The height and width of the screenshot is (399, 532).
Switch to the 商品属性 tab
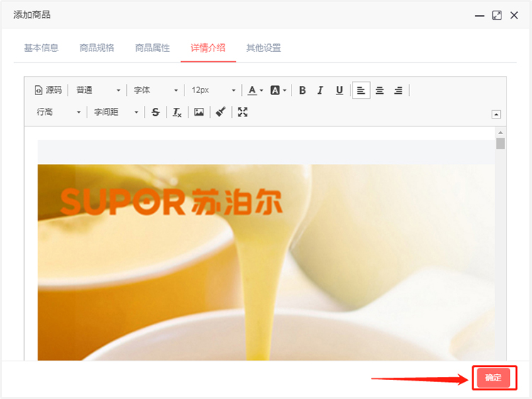[x=153, y=48]
